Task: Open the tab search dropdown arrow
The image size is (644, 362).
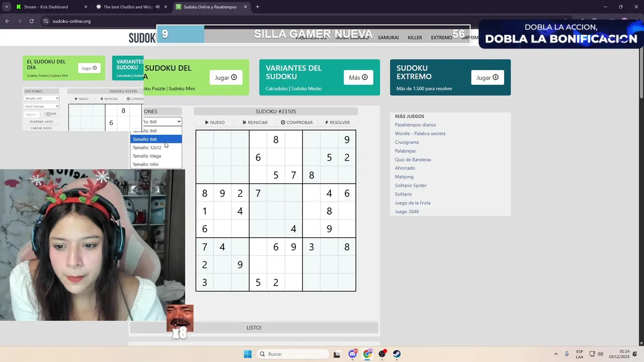Action: (x=6, y=7)
